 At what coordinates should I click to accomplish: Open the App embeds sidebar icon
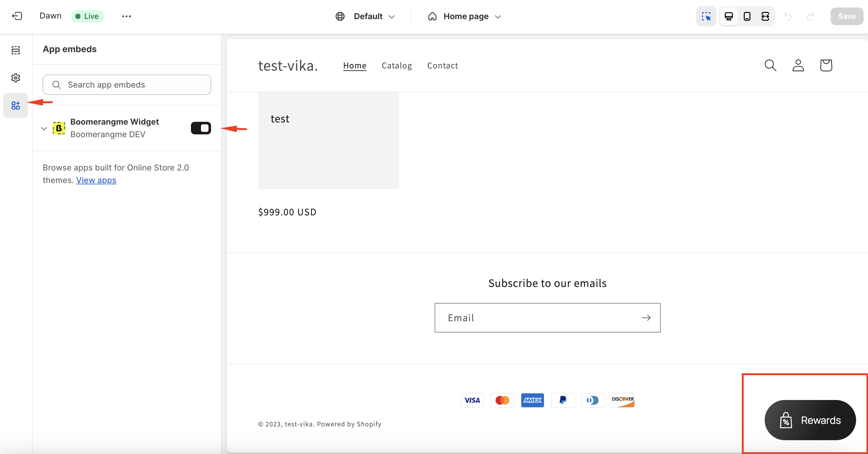point(15,105)
